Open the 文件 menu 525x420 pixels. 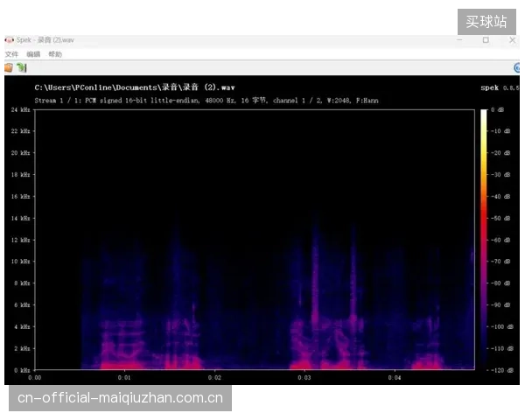tap(11, 54)
